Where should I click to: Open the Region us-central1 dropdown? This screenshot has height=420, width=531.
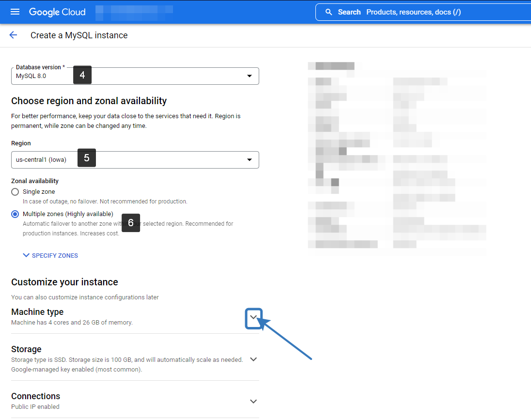pyautogui.click(x=135, y=160)
